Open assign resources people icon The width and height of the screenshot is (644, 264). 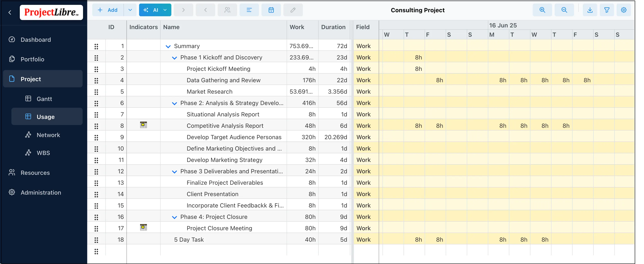click(x=227, y=10)
